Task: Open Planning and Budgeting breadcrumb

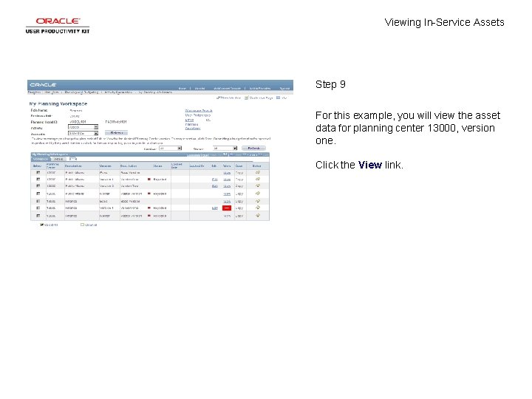Action: point(81,92)
